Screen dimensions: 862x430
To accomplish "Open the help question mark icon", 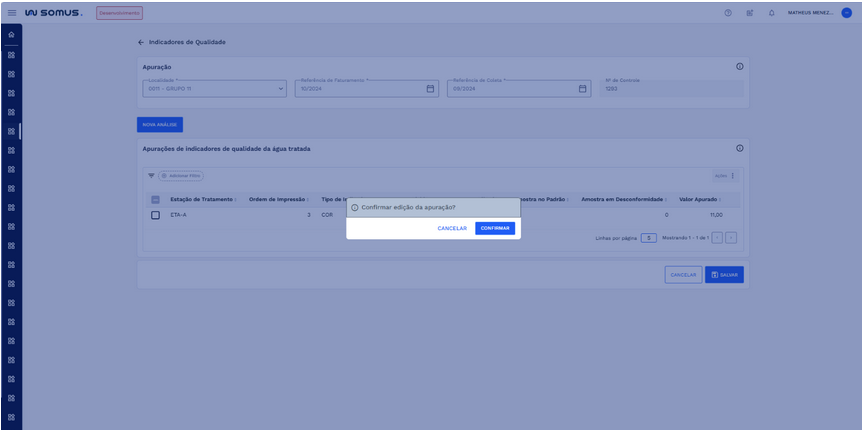I will [728, 13].
